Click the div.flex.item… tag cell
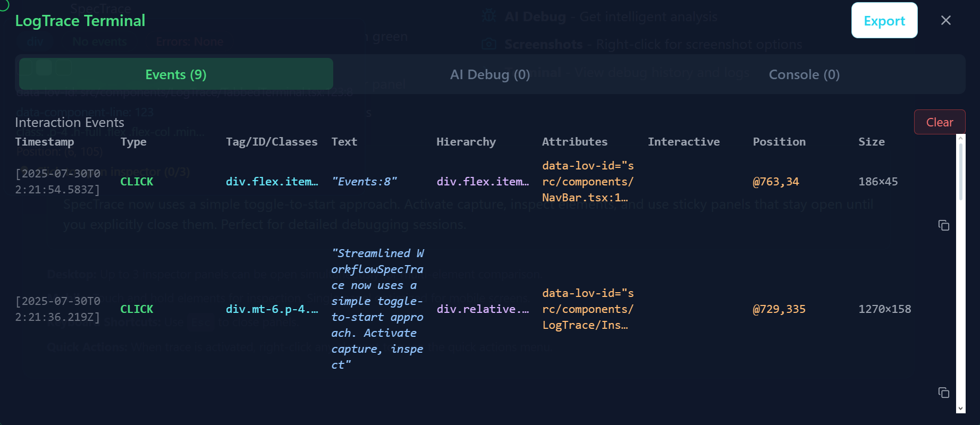Screen dimensions: 980x425 (272, 182)
